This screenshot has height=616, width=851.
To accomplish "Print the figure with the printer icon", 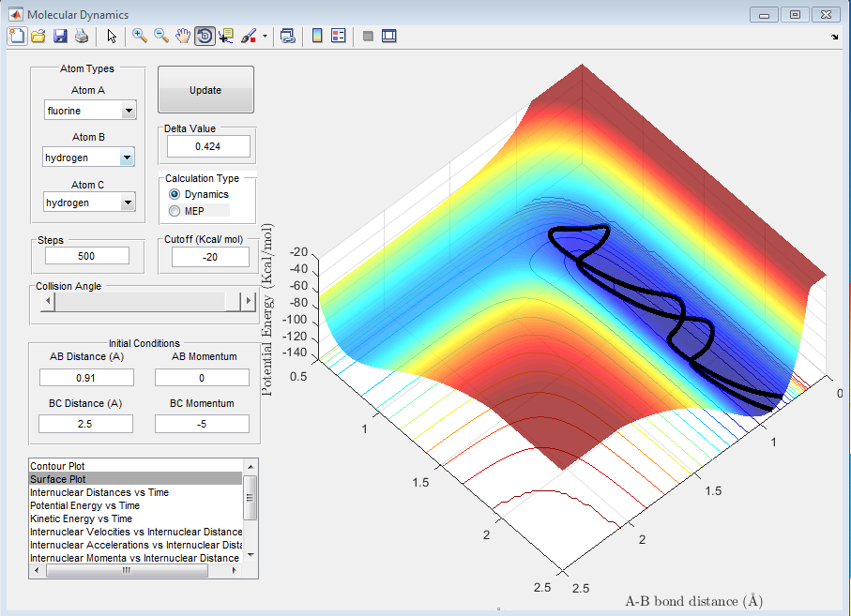I will [x=82, y=36].
